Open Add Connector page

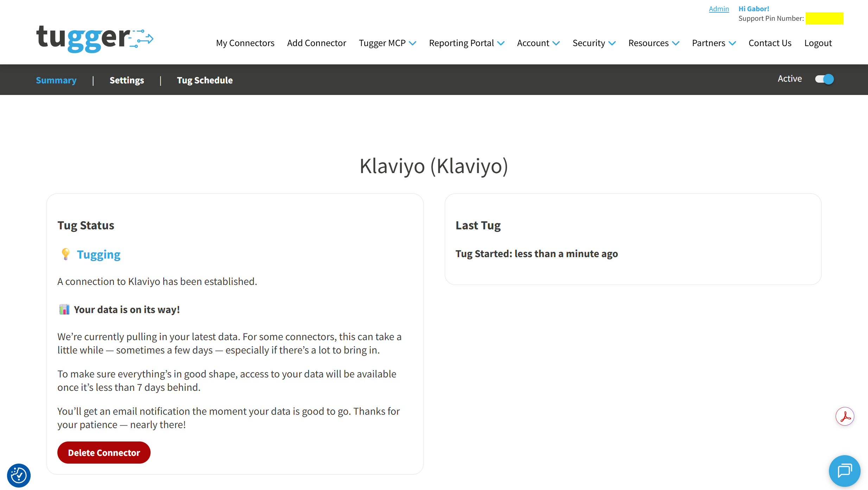pos(317,43)
